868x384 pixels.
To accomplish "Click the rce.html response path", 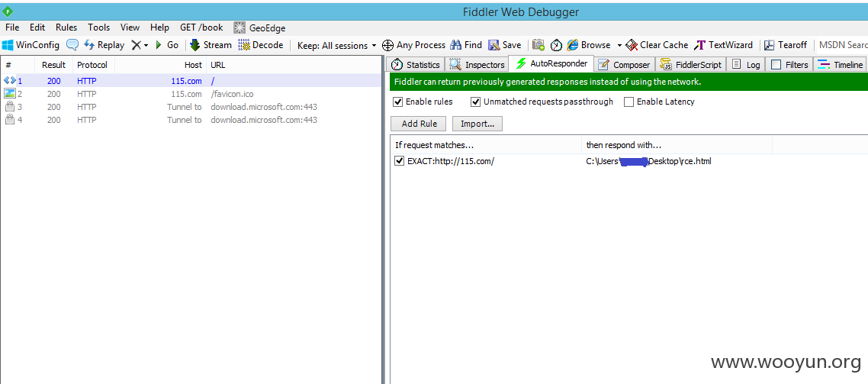I will tap(649, 161).
